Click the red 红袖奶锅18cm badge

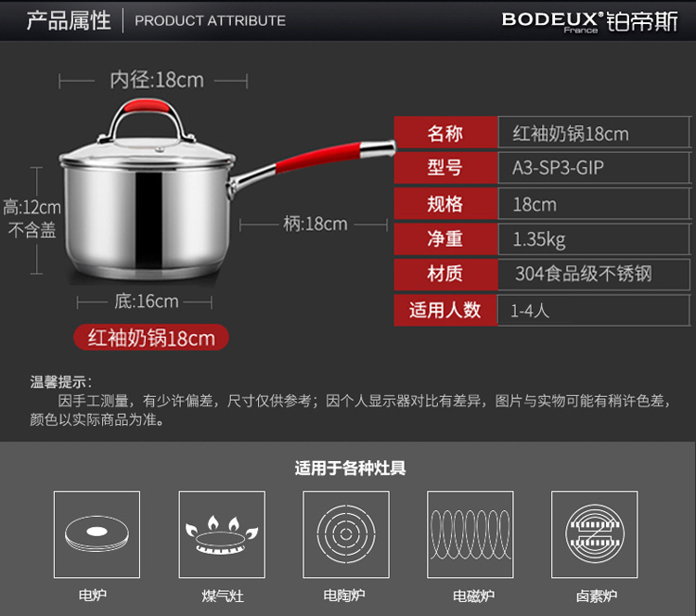pyautogui.click(x=151, y=338)
